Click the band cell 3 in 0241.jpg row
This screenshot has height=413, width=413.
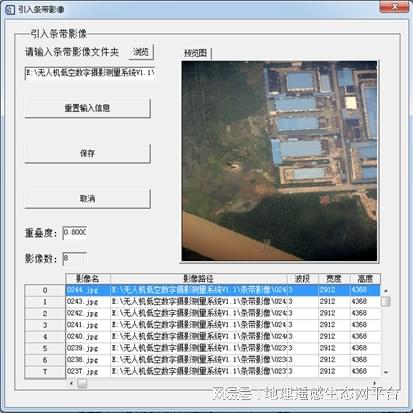click(303, 325)
